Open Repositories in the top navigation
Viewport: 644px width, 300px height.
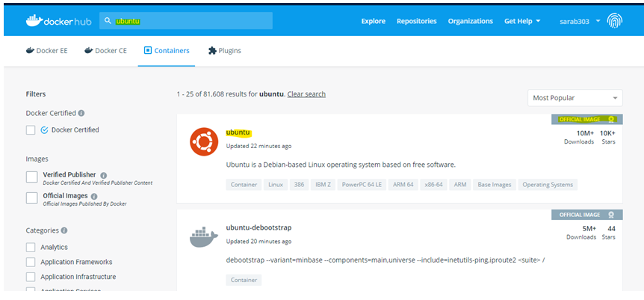416,21
